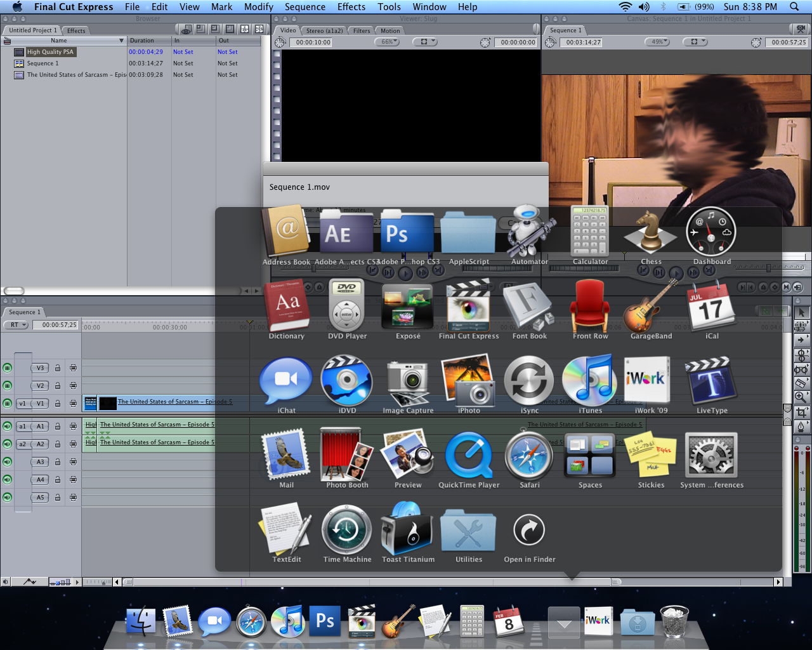Viewport: 812px width, 650px height.
Task: Open Dashboard from the stack grid
Action: 712,232
